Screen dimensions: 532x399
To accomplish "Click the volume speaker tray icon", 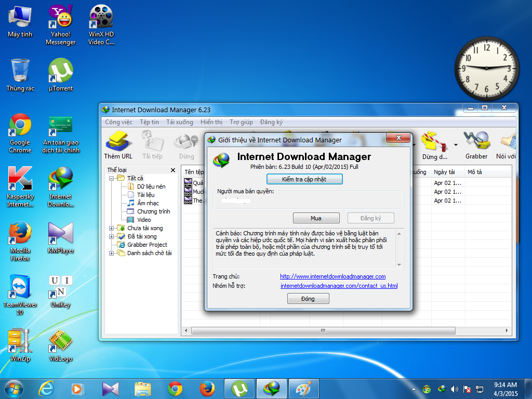I will pyautogui.click(x=454, y=389).
